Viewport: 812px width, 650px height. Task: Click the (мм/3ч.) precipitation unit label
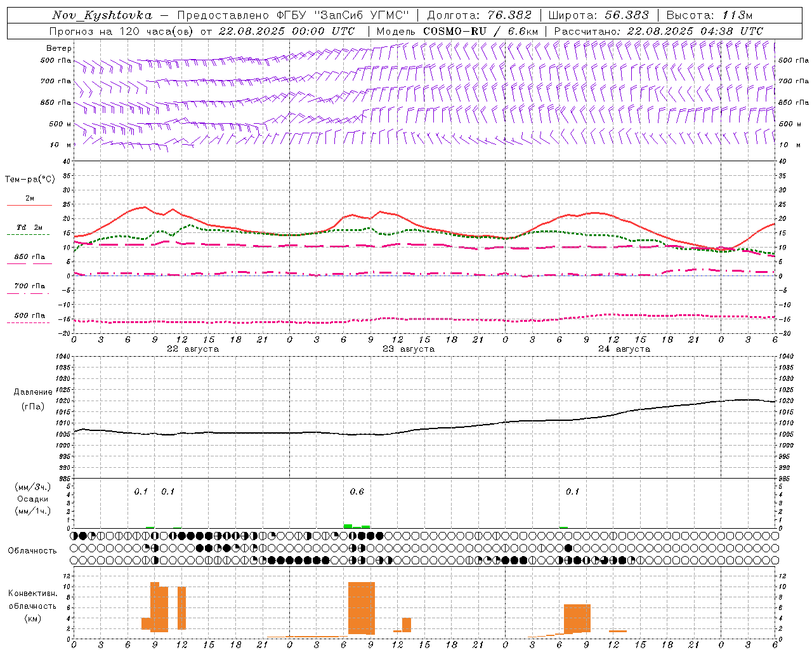[33, 487]
